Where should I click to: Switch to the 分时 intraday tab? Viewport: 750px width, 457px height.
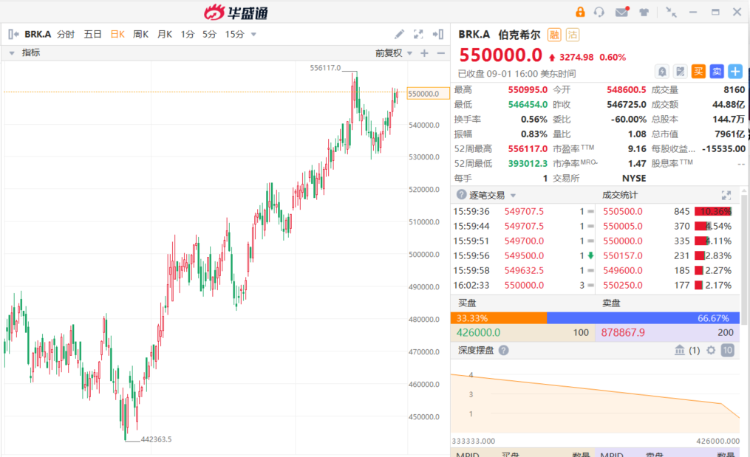66,34
